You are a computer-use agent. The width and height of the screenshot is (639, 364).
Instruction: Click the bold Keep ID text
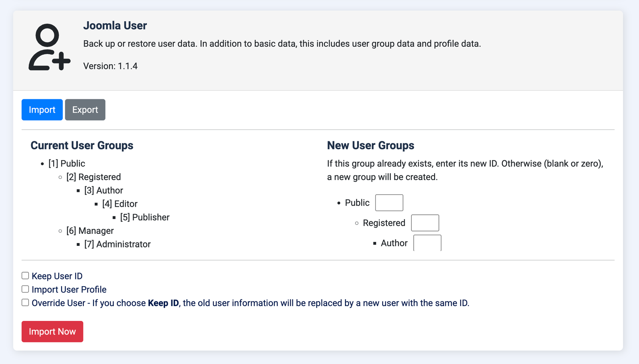click(163, 303)
